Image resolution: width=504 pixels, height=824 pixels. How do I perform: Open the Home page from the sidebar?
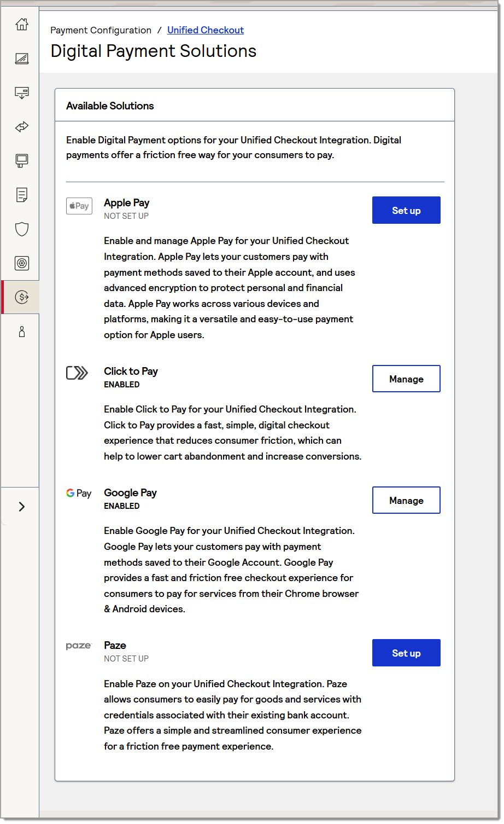(21, 24)
